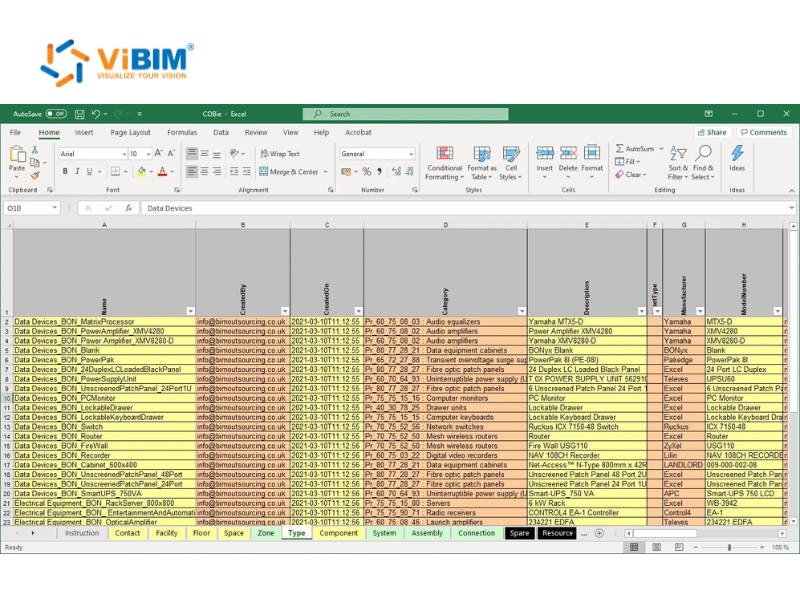Switch to Page Break Preview view

pos(679,547)
